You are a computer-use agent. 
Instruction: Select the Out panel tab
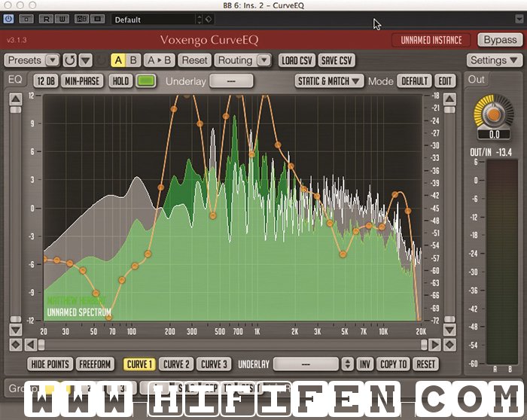tap(477, 80)
